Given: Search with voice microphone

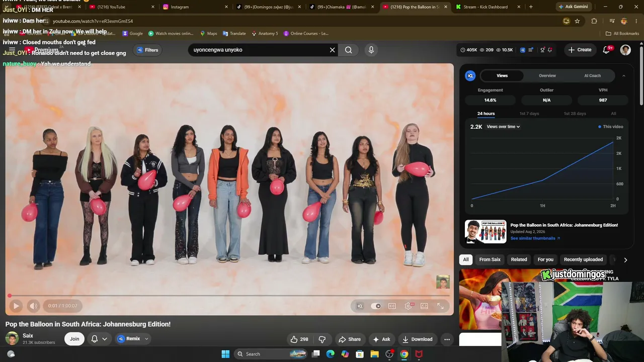Looking at the screenshot, I should tap(371, 50).
